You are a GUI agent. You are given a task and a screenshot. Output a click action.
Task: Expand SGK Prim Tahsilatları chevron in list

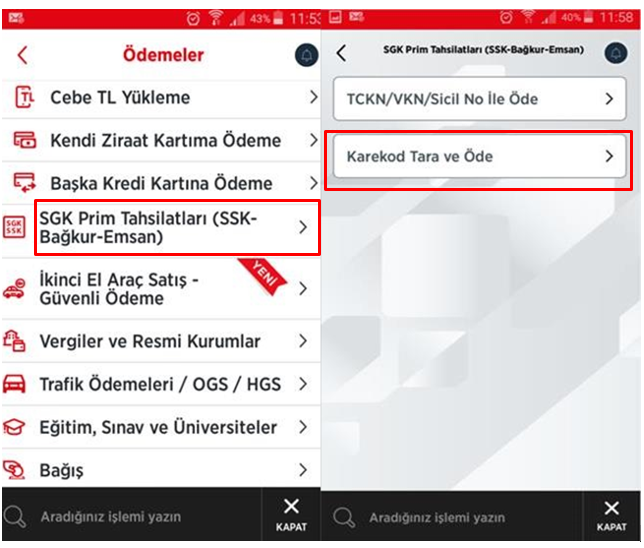tap(303, 227)
